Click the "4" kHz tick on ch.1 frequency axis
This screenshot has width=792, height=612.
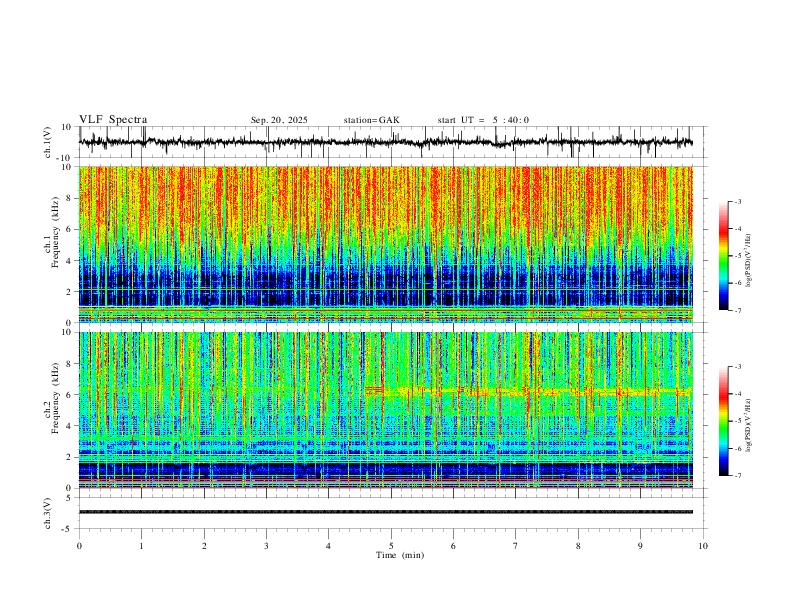70,261
